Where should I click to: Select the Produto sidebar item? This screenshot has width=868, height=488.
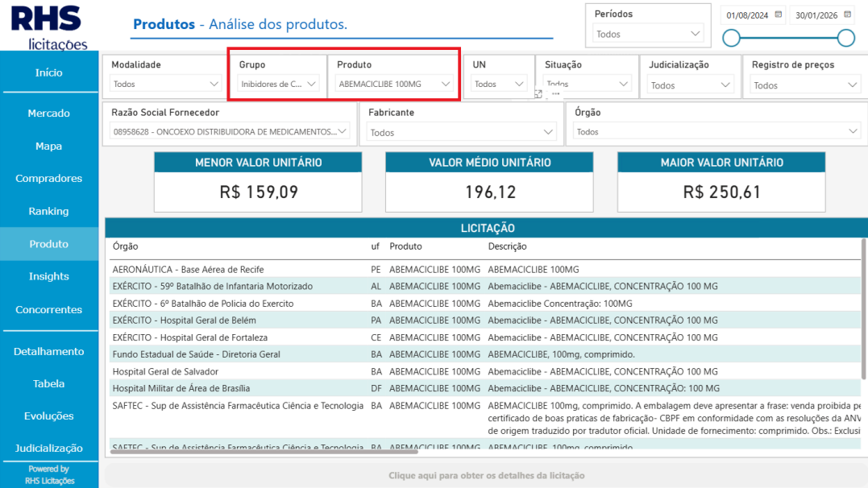(49, 244)
